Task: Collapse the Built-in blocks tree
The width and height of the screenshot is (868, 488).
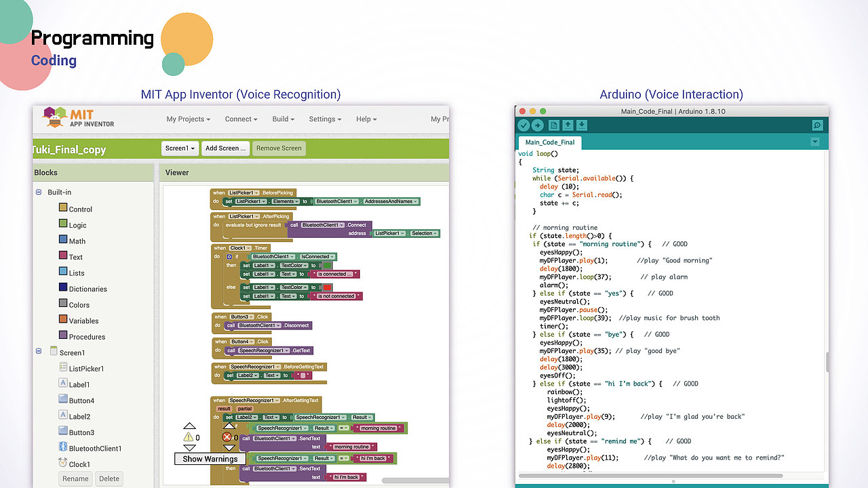Action: (39, 192)
